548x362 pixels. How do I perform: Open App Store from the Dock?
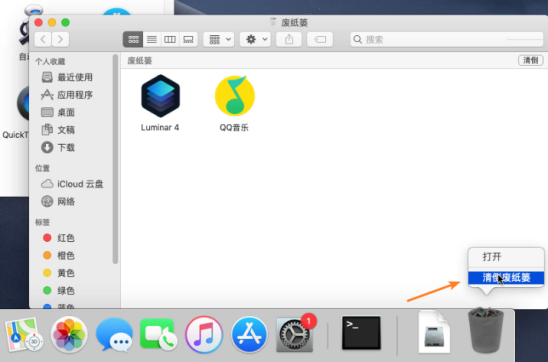(249, 334)
